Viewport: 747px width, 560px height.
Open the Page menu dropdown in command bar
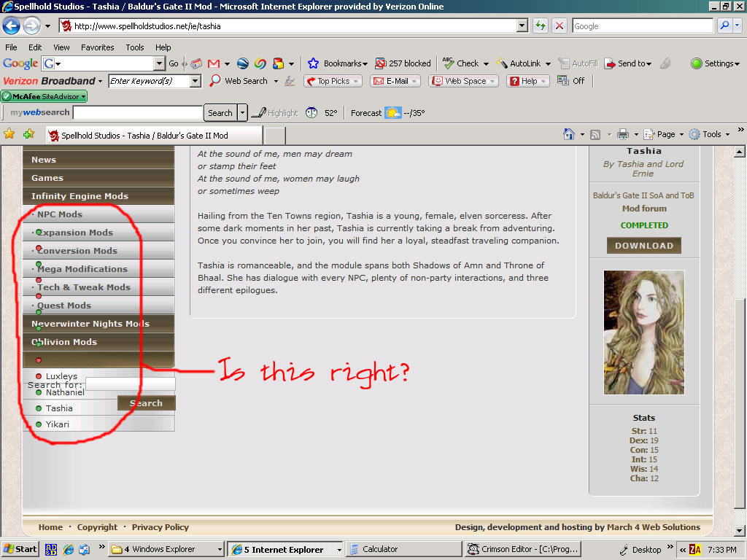pos(664,134)
